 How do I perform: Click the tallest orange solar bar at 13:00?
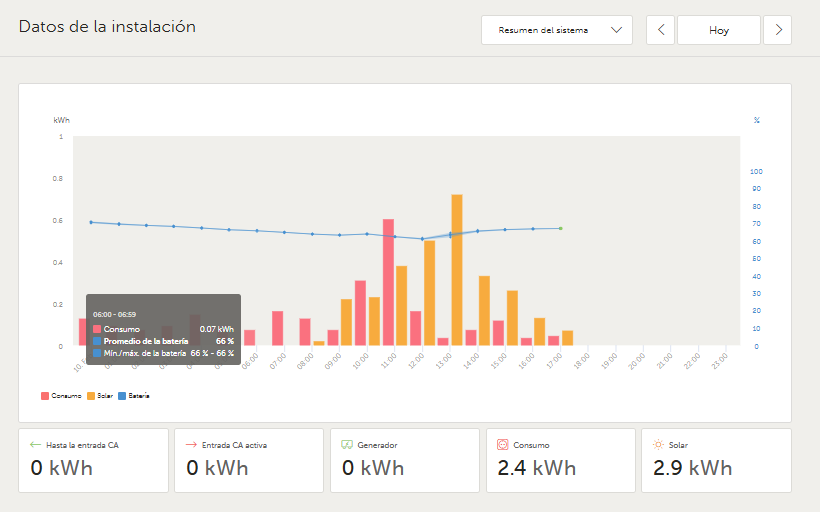tap(457, 270)
